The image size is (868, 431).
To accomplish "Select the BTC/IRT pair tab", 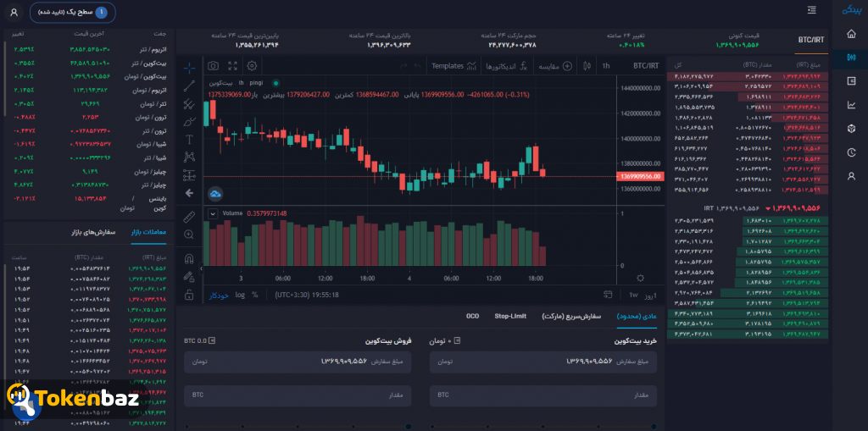I will (811, 41).
